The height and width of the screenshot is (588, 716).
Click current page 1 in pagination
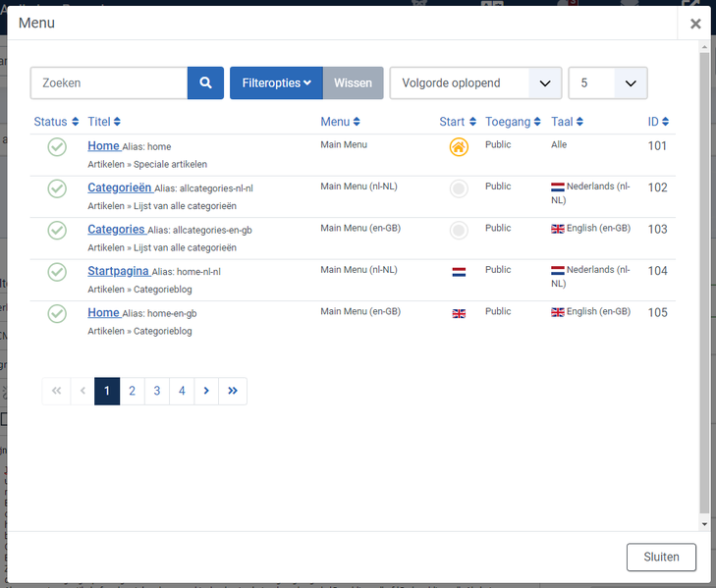point(107,392)
